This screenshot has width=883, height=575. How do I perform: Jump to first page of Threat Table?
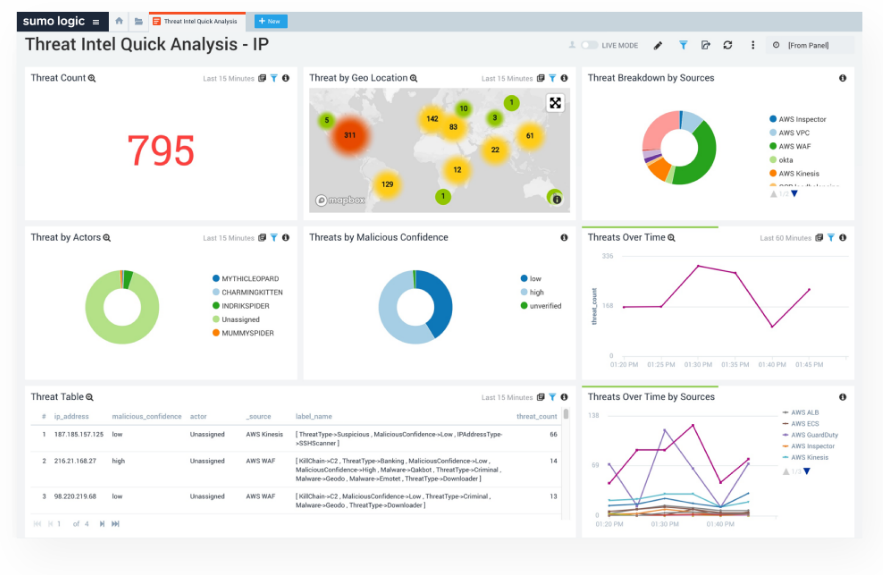(x=37, y=524)
